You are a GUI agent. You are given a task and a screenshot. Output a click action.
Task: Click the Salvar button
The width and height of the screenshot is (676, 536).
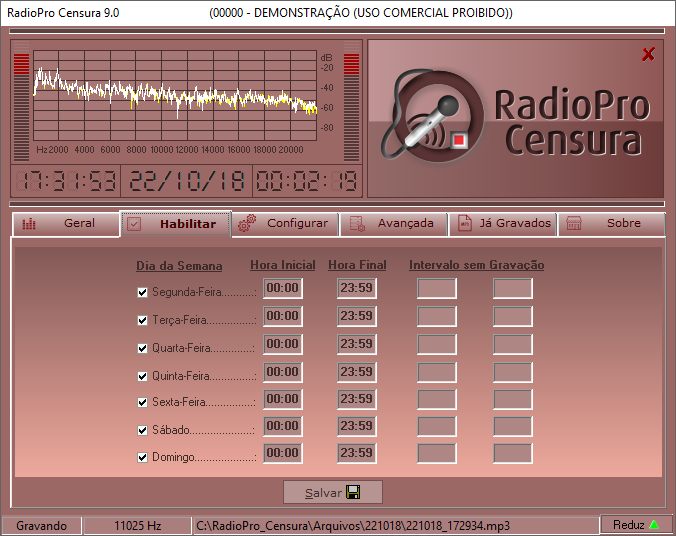(332, 492)
